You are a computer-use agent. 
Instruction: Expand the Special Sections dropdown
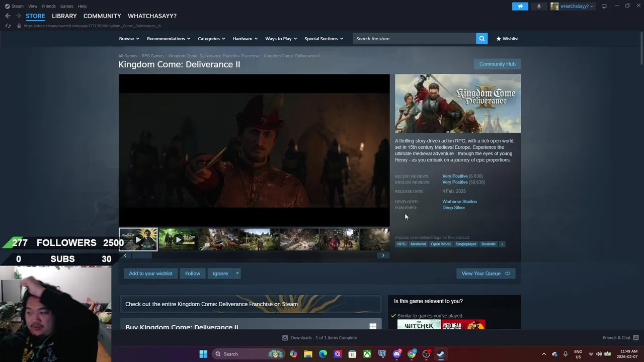[x=324, y=39]
